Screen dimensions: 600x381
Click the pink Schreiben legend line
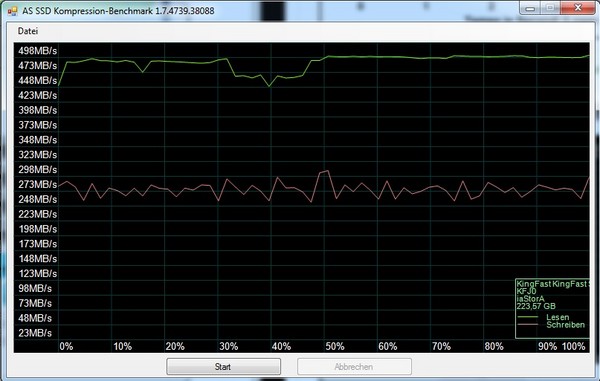click(527, 325)
